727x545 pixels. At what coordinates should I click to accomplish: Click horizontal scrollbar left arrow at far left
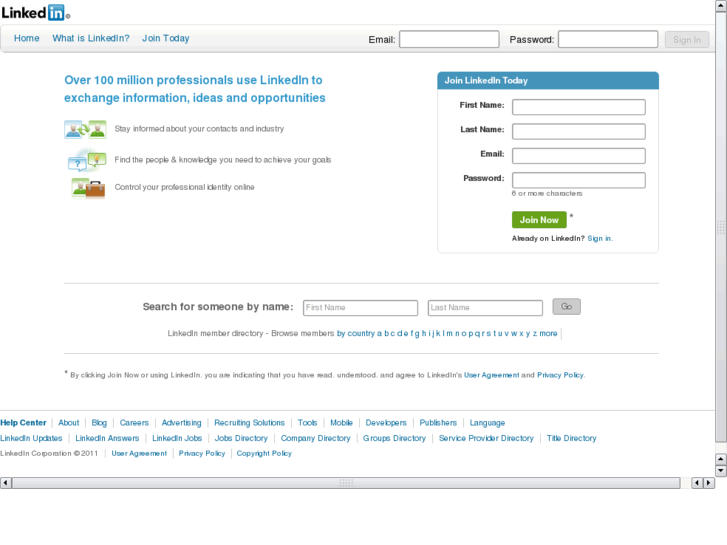click(6, 483)
